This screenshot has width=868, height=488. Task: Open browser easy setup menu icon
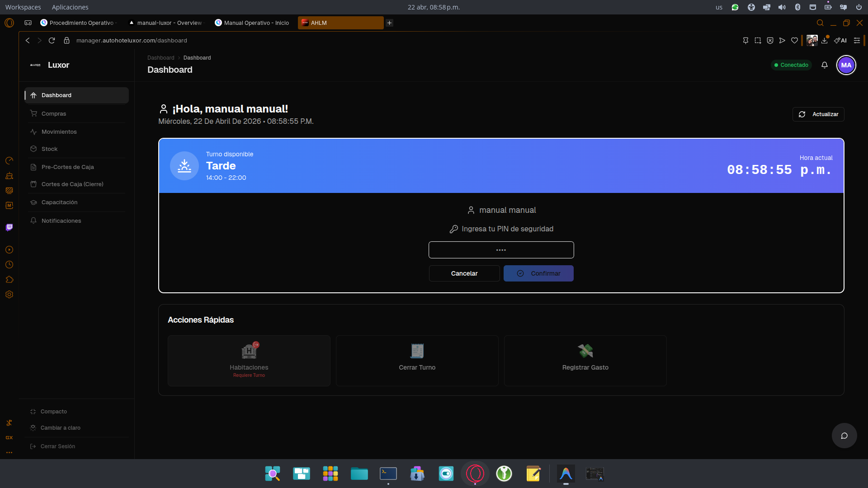coord(857,40)
